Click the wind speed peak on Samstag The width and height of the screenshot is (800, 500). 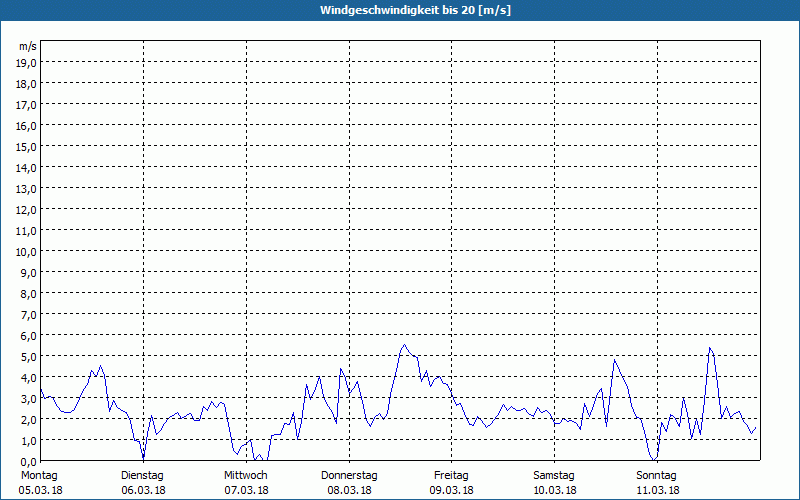[x=615, y=360]
